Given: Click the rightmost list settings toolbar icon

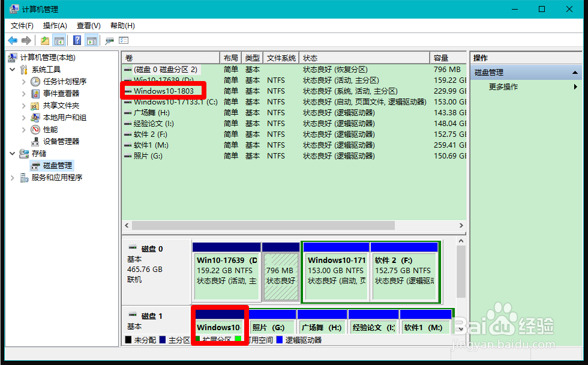Looking at the screenshot, I should coord(124,40).
